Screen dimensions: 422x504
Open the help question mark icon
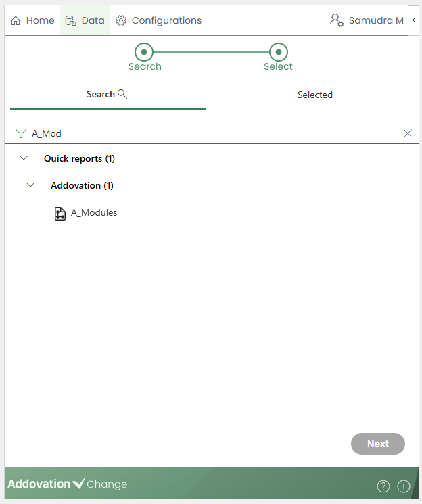coord(383,486)
